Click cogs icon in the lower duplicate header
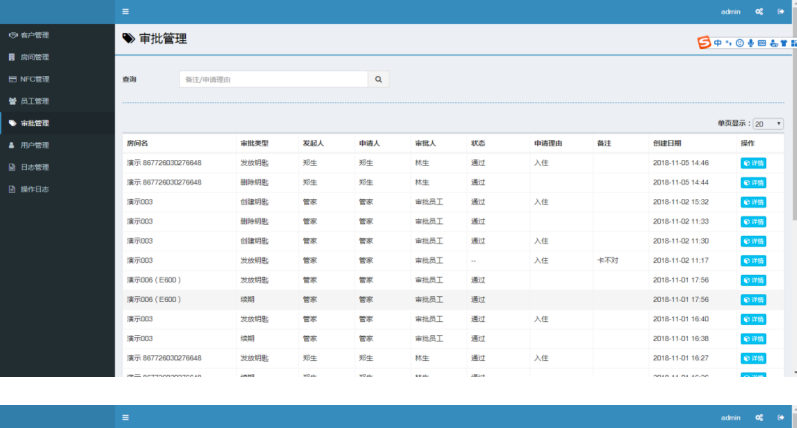The image size is (797, 428). coord(759,417)
